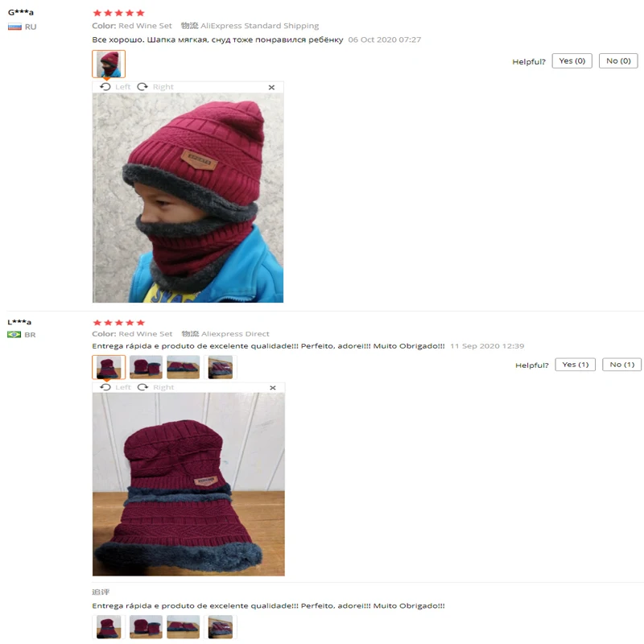Select third thumbnail in L***a's review
644x644 pixels.
184,367
